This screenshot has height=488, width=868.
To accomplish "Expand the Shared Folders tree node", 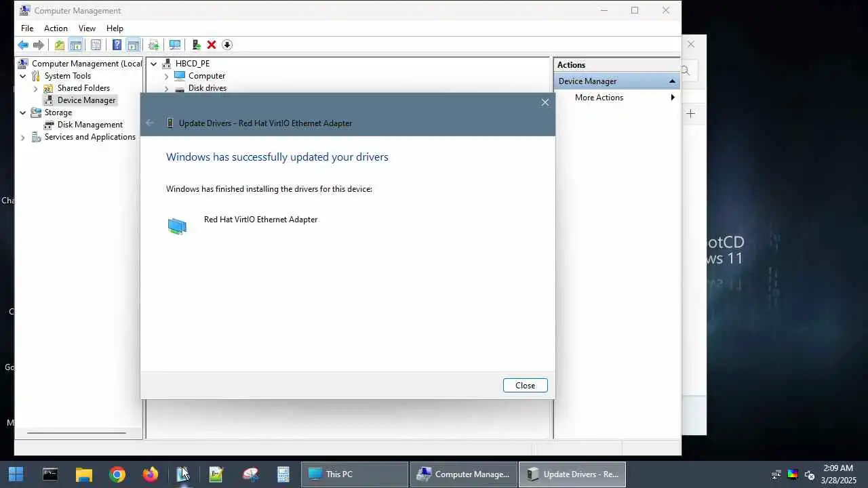I will 35,88.
